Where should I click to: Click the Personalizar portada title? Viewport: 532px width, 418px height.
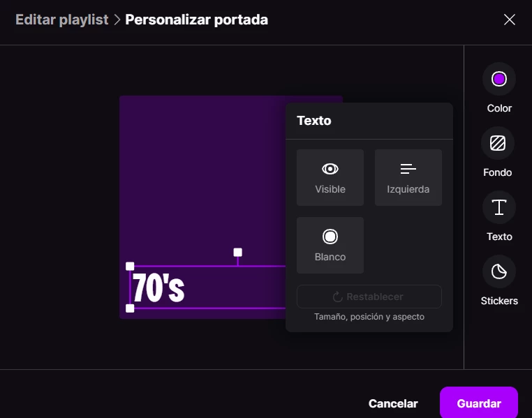pos(196,20)
